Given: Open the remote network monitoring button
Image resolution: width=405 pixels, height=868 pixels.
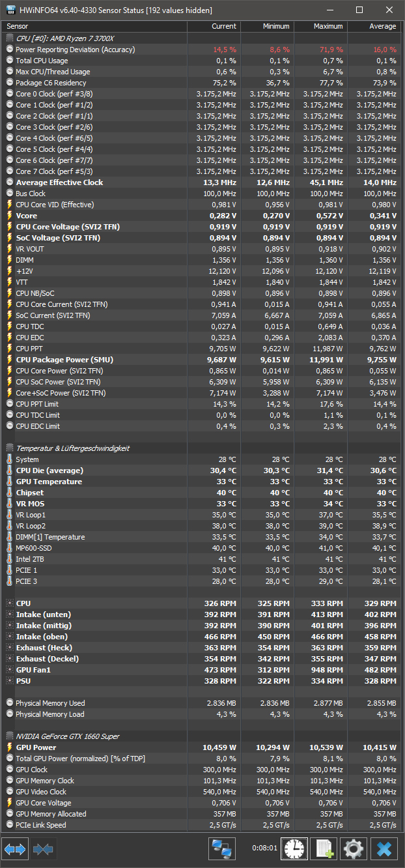Looking at the screenshot, I should [x=222, y=848].
